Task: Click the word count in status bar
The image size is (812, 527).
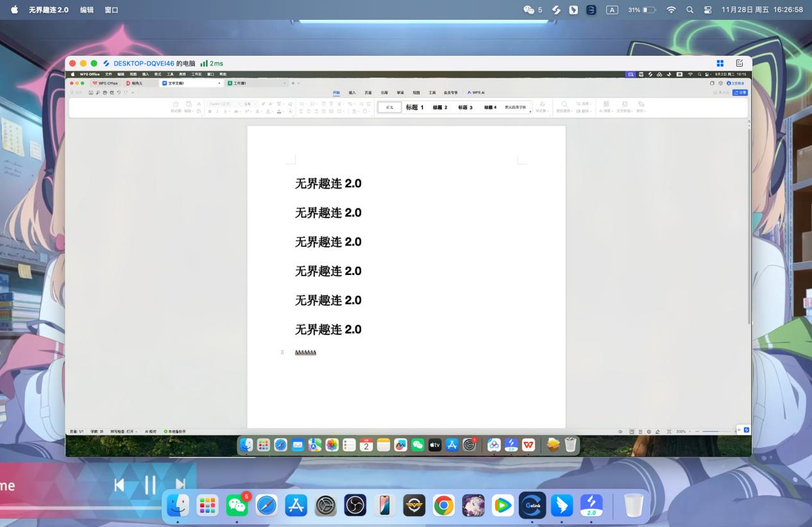Action: pos(97,431)
